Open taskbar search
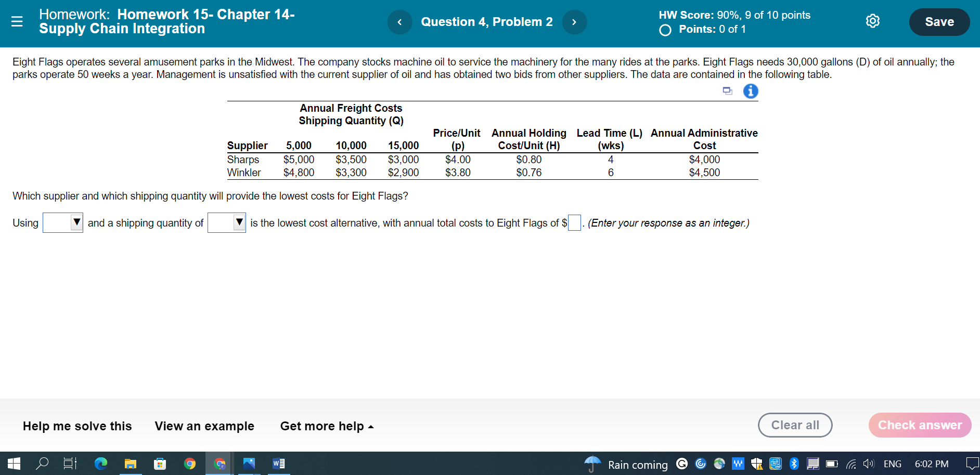The width and height of the screenshot is (980, 475). [x=42, y=463]
